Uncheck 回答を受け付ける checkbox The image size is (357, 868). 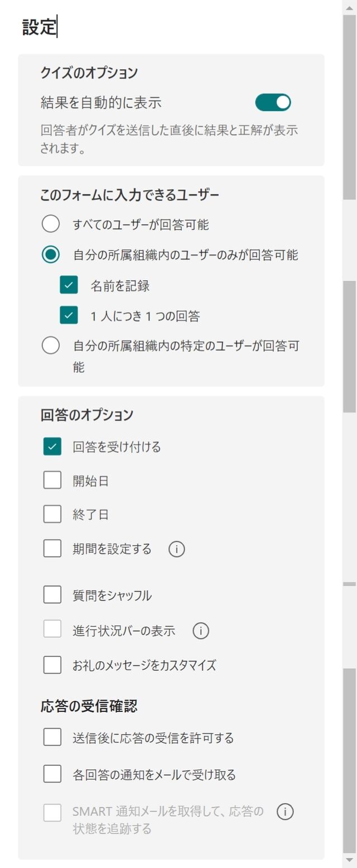[52, 447]
